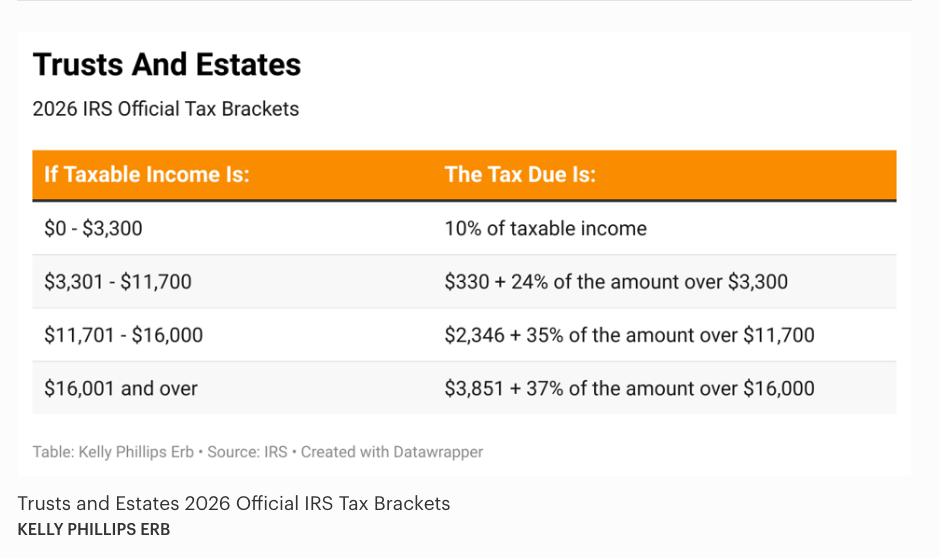
Task: Select the "$11,701 - $16,000" income cell
Action: click(123, 335)
